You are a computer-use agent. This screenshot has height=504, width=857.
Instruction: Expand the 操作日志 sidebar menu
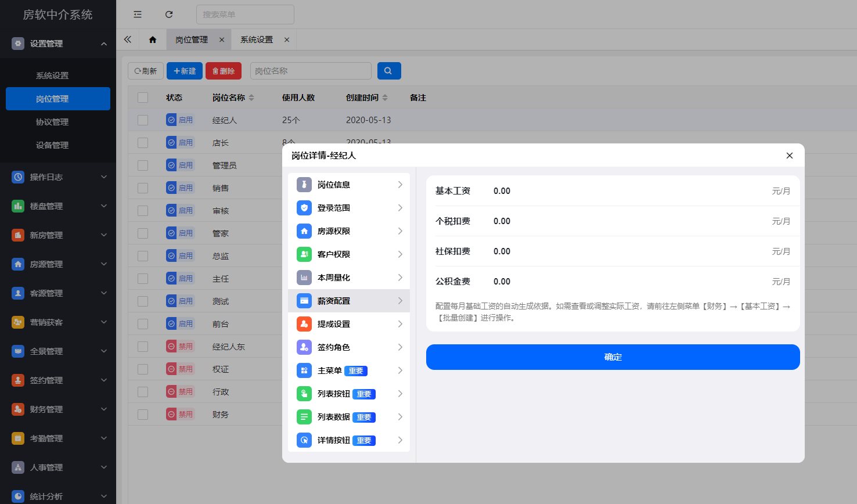pyautogui.click(x=58, y=177)
